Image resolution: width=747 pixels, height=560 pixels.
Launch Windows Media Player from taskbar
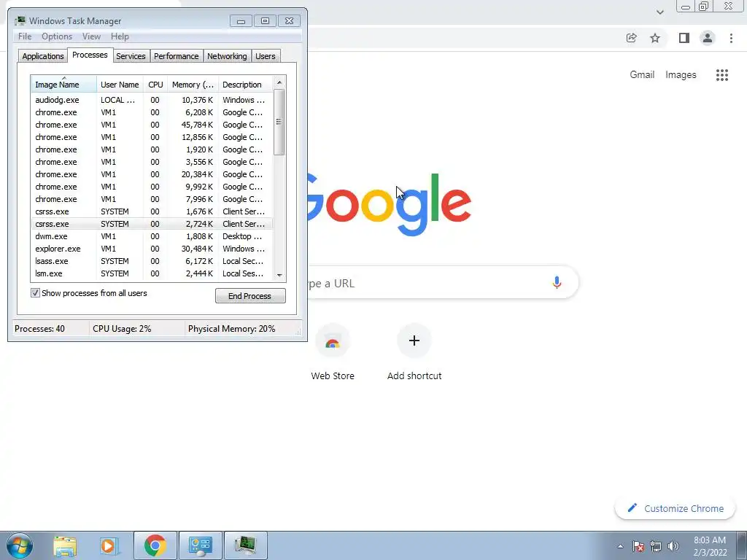point(109,545)
